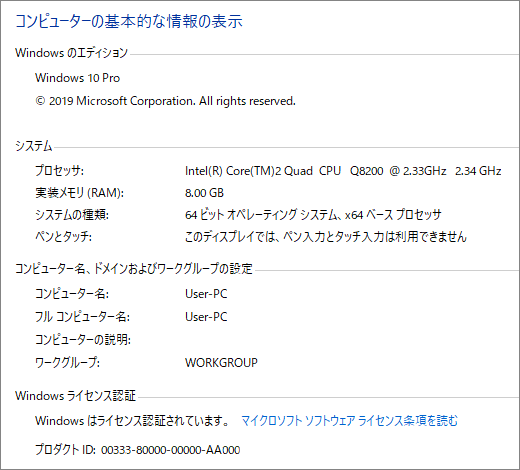
Task: Click the 2019 Microsoft Corporation copyright line
Action: tap(165, 101)
